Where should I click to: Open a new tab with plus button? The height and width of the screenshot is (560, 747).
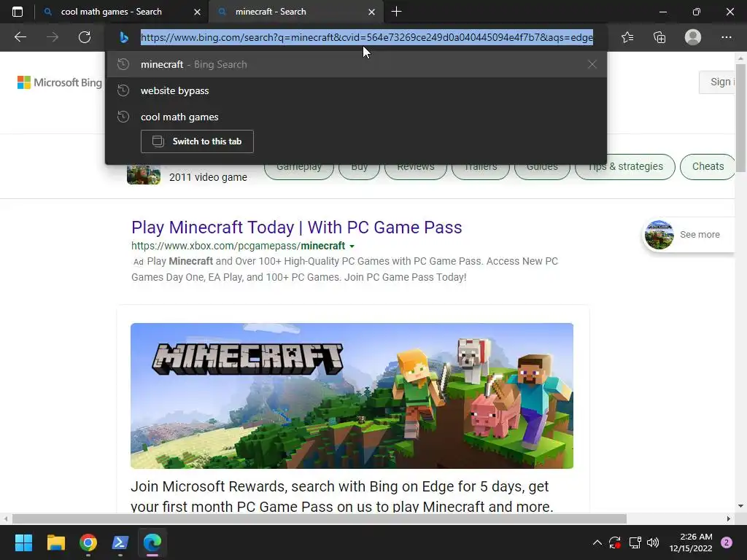coord(396,12)
